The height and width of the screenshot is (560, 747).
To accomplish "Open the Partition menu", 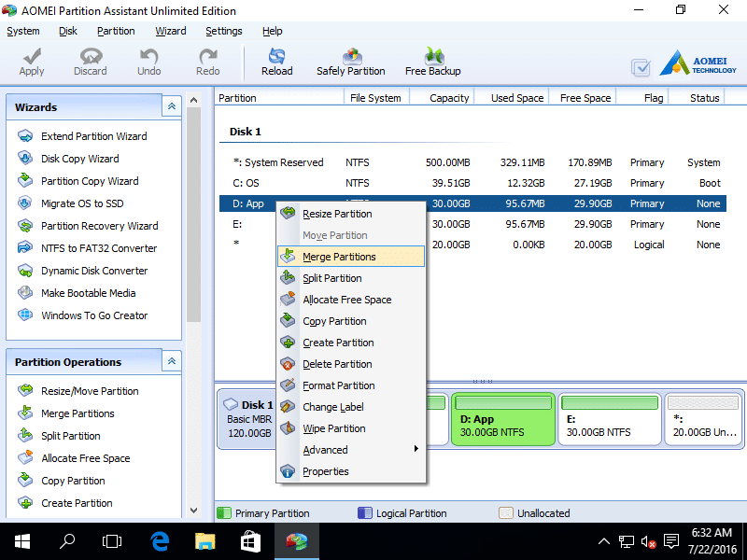I will (x=116, y=32).
